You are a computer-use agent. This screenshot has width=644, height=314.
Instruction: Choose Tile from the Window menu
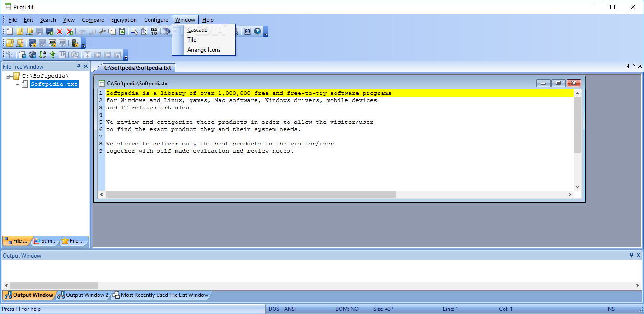pyautogui.click(x=204, y=40)
